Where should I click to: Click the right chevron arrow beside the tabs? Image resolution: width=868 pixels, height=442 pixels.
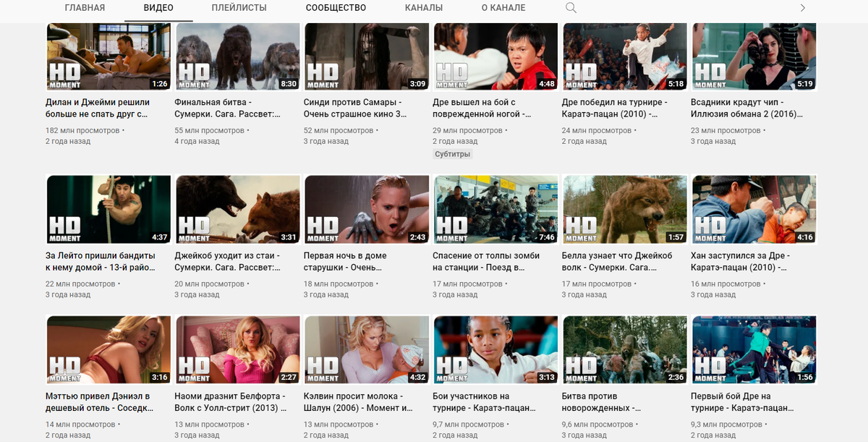point(802,8)
